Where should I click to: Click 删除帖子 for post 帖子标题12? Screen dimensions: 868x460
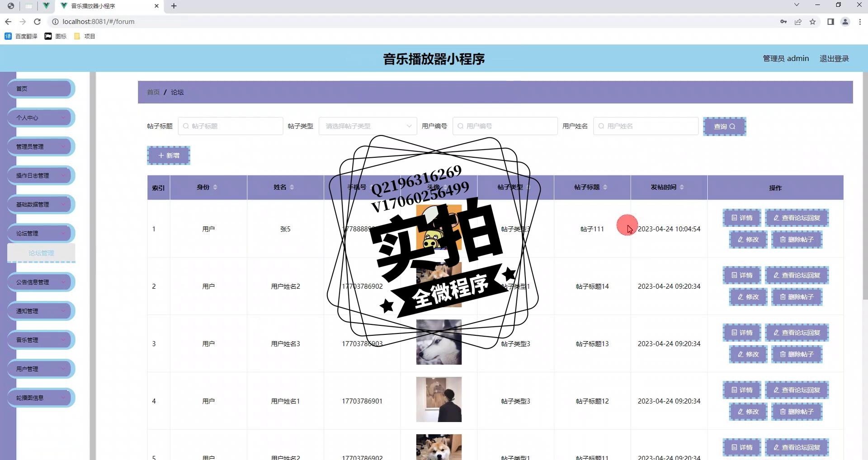click(797, 412)
